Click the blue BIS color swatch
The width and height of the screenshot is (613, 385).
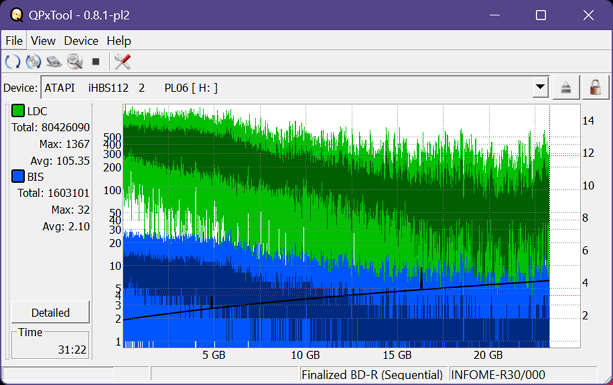point(18,176)
